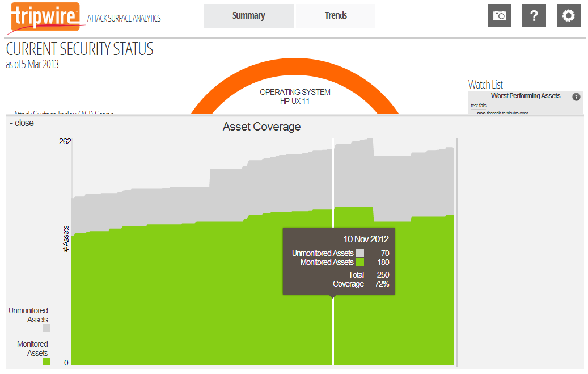
Task: Open settings via the gear icon
Action: (569, 16)
